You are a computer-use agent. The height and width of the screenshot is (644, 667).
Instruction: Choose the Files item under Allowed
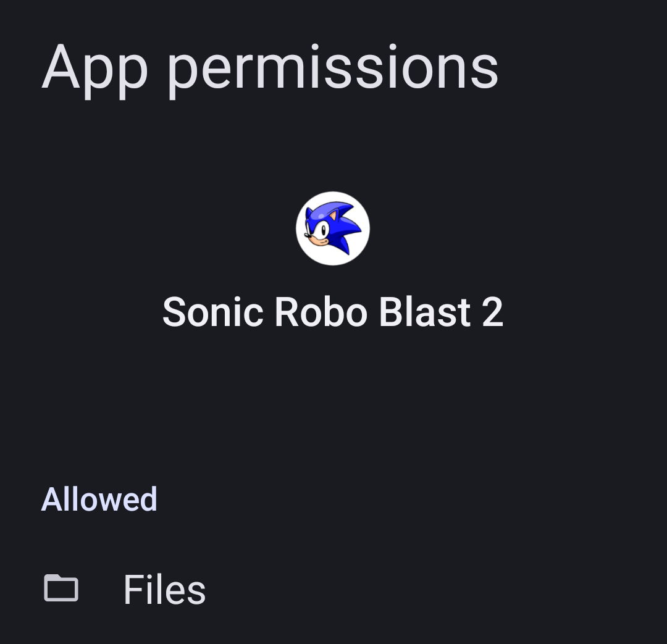(x=333, y=589)
